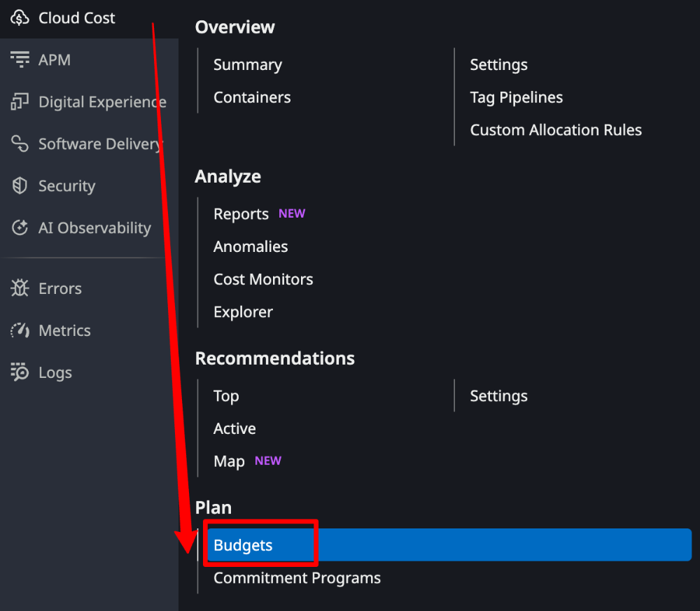Click the Logs icon in sidebar
This screenshot has height=611, width=700.
click(x=20, y=372)
